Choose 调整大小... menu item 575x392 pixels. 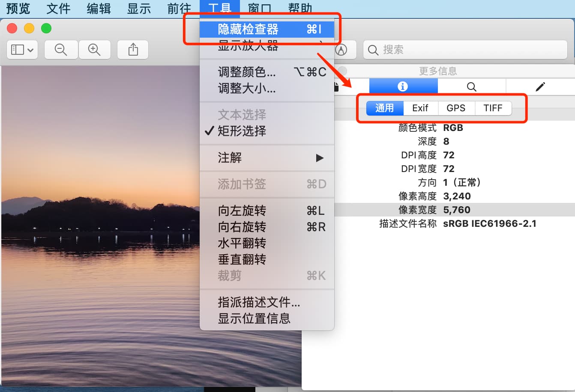(267, 88)
